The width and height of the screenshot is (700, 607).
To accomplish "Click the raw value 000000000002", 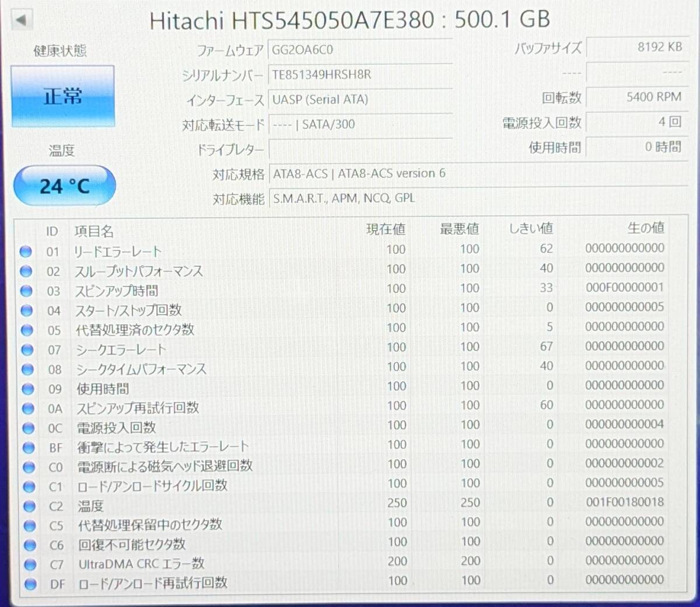I will 625,463.
